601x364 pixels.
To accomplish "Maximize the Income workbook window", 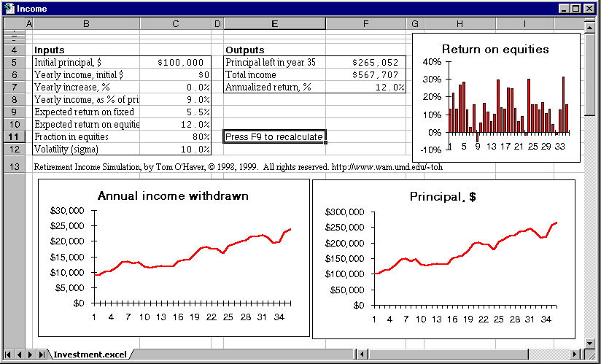I will coord(576,8).
